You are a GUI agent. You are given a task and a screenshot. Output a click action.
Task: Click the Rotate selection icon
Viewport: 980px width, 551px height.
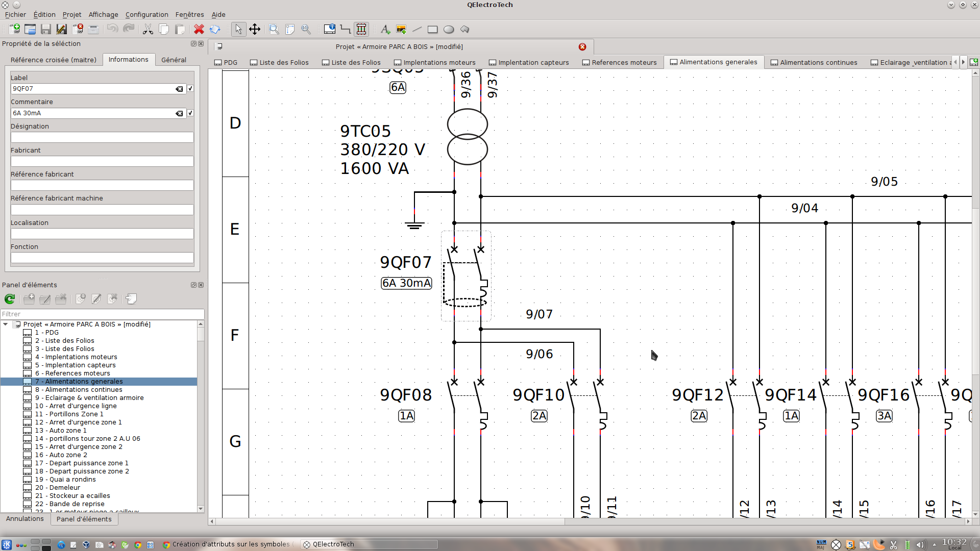215,29
